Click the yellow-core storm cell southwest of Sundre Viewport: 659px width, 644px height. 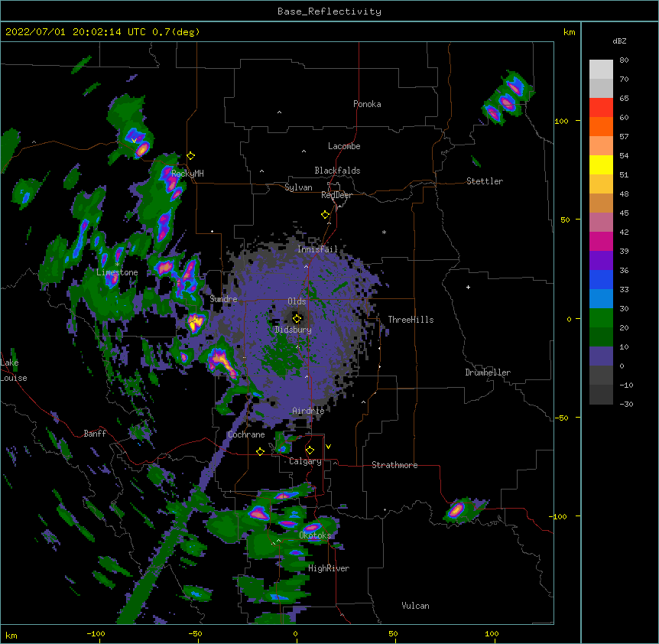[196, 323]
